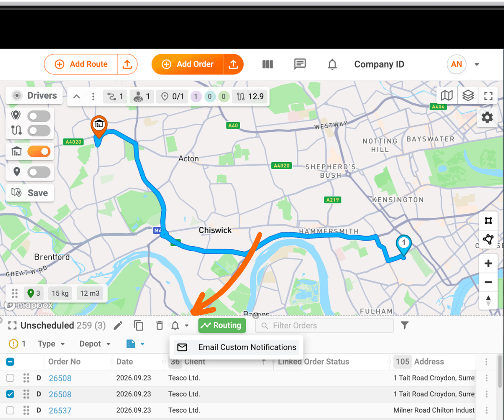Click the drivers count chip showing 1
Screen dimensions: 504x420
[142, 97]
